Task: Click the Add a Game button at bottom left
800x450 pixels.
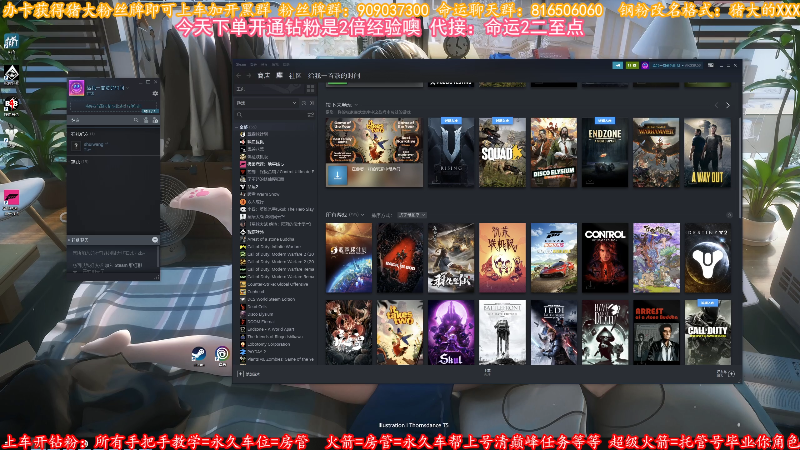Action: [248, 374]
